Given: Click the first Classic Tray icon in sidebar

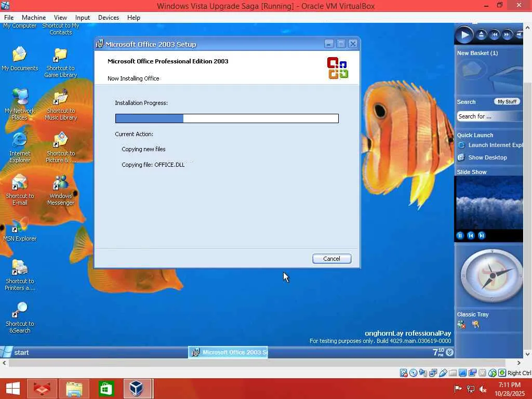Looking at the screenshot, I should [461, 325].
